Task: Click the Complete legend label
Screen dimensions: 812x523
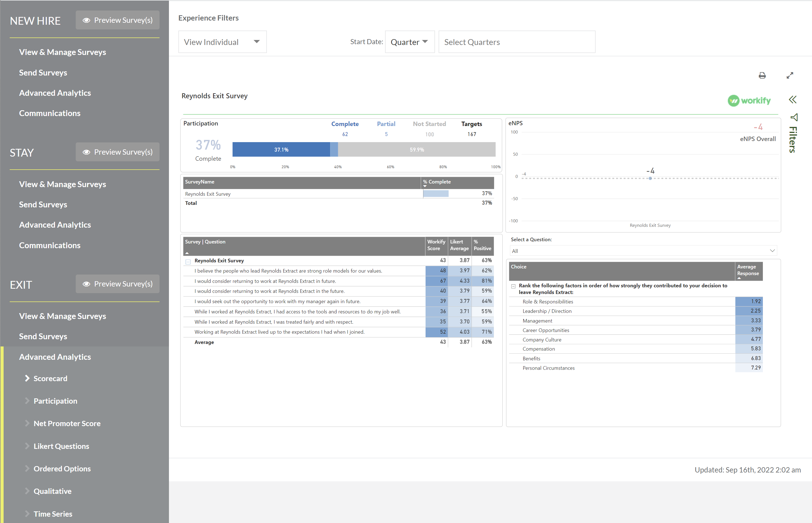Action: (x=345, y=124)
